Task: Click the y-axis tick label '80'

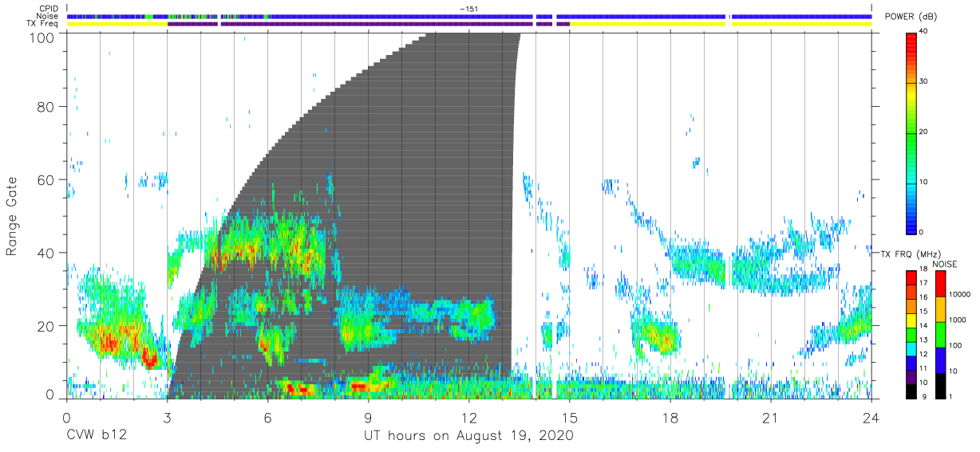Action: click(x=46, y=106)
